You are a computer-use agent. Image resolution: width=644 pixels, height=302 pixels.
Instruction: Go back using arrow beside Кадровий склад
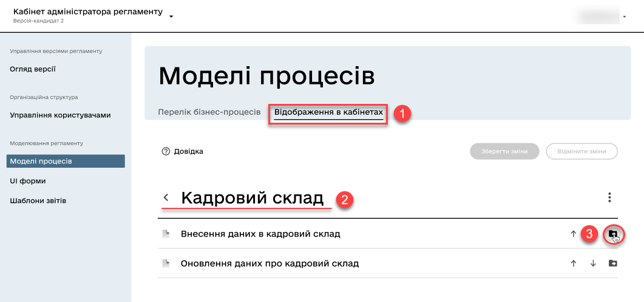[x=166, y=198]
